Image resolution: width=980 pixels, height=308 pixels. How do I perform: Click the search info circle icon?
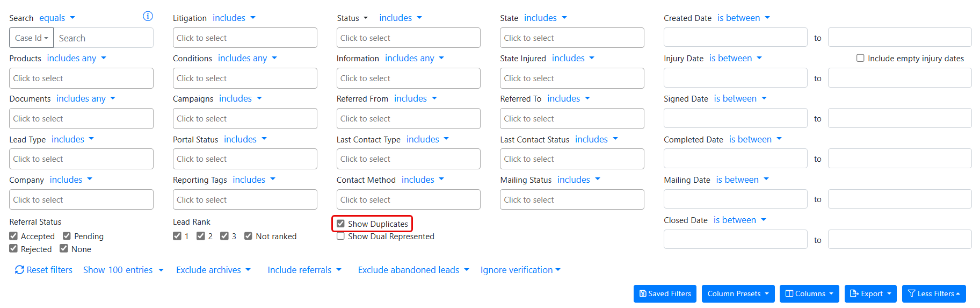point(148,16)
